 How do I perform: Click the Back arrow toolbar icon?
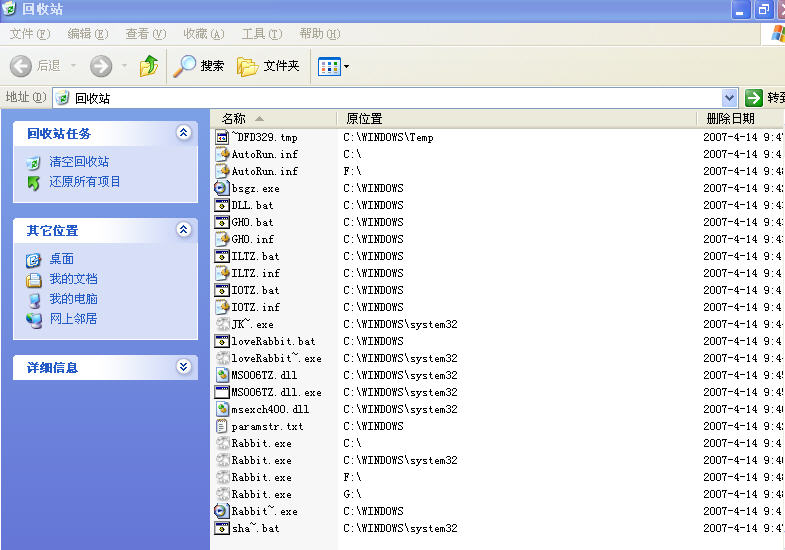(x=22, y=66)
